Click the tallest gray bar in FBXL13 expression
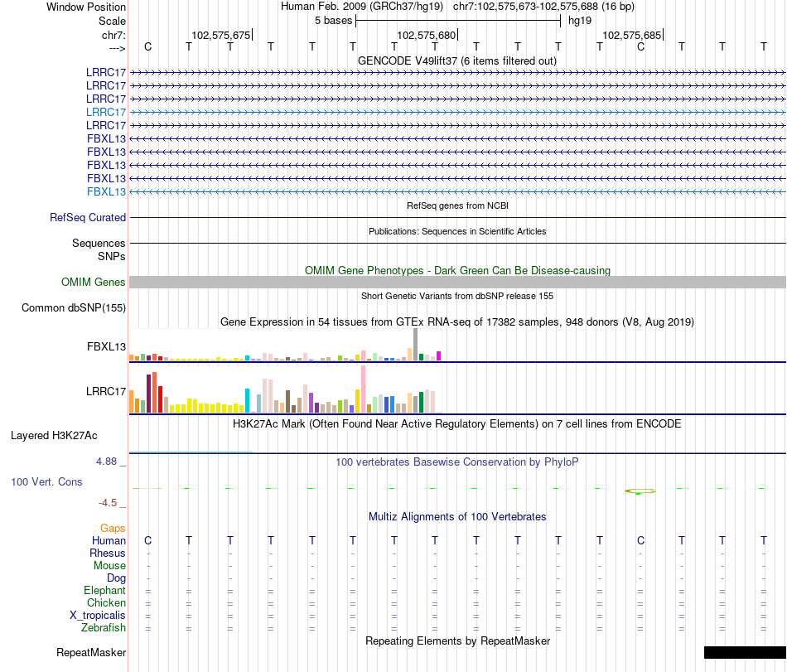The height and width of the screenshot is (672, 787). [x=416, y=344]
